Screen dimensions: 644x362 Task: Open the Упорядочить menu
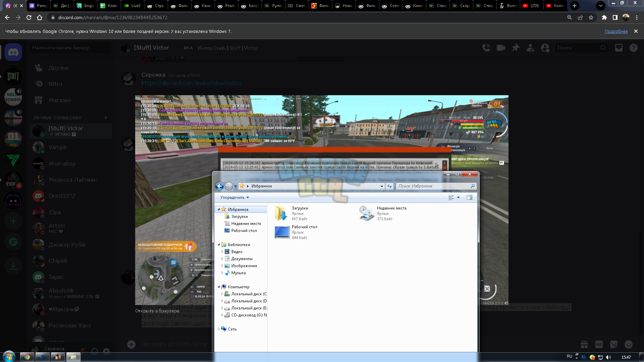234,197
